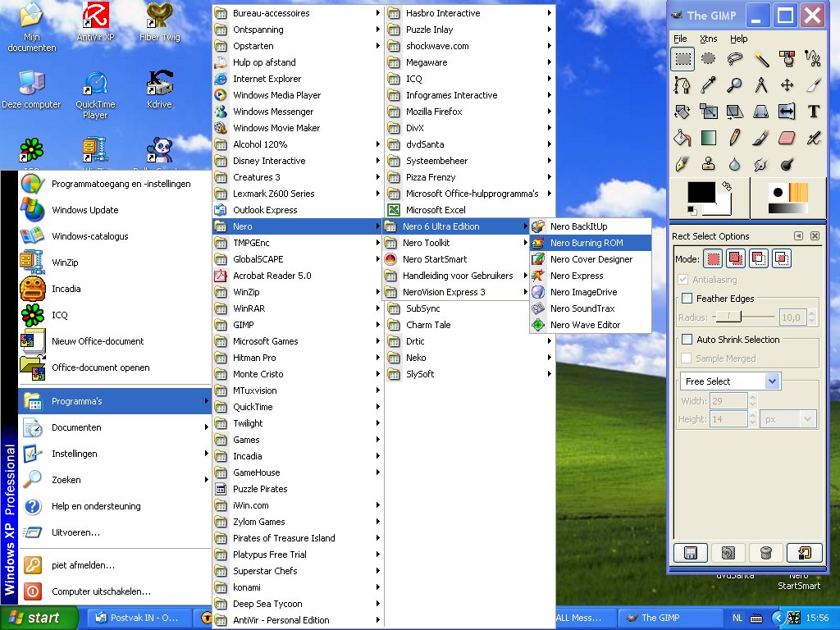Enable the Feather Edges checkbox
Screen dimensions: 840x630
click(x=687, y=299)
